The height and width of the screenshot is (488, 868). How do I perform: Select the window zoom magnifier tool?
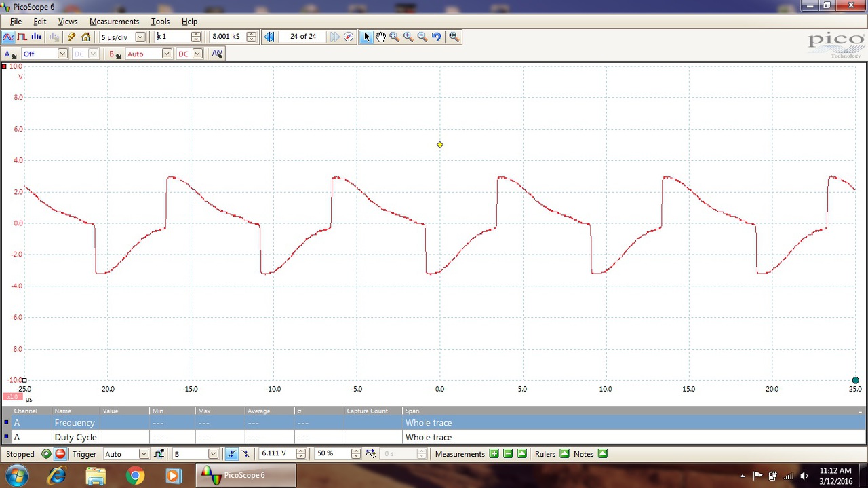pos(395,37)
